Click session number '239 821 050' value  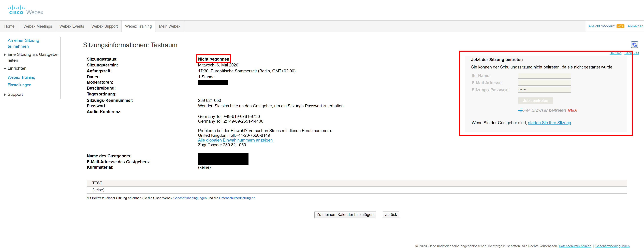point(210,100)
